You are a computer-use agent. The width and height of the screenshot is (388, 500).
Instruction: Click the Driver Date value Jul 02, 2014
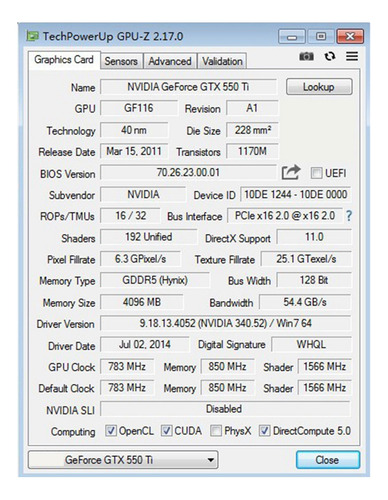pyautogui.click(x=145, y=344)
